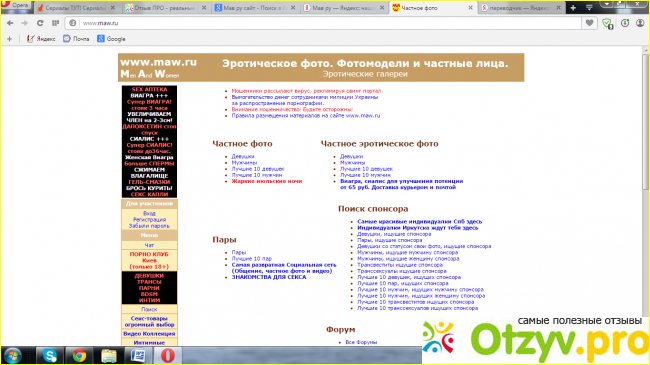Add page to bookmarks with heart icon
Viewport: 650px width, 365px height.
coord(589,23)
